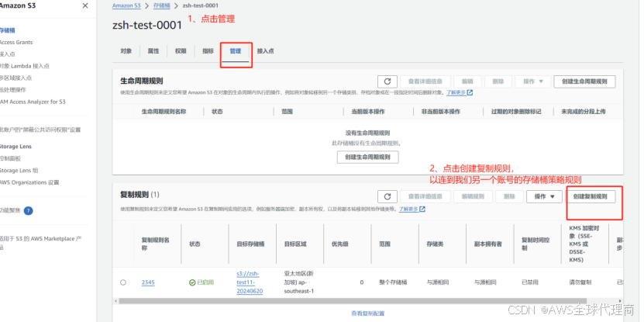Open the 操作 dropdown in replication rules
The height and width of the screenshot is (322, 644).
tap(545, 196)
